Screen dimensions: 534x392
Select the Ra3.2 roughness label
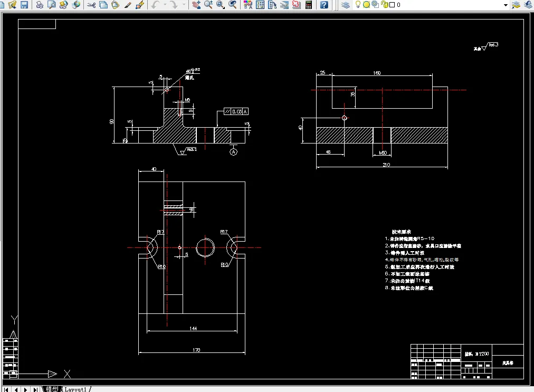coord(192,149)
